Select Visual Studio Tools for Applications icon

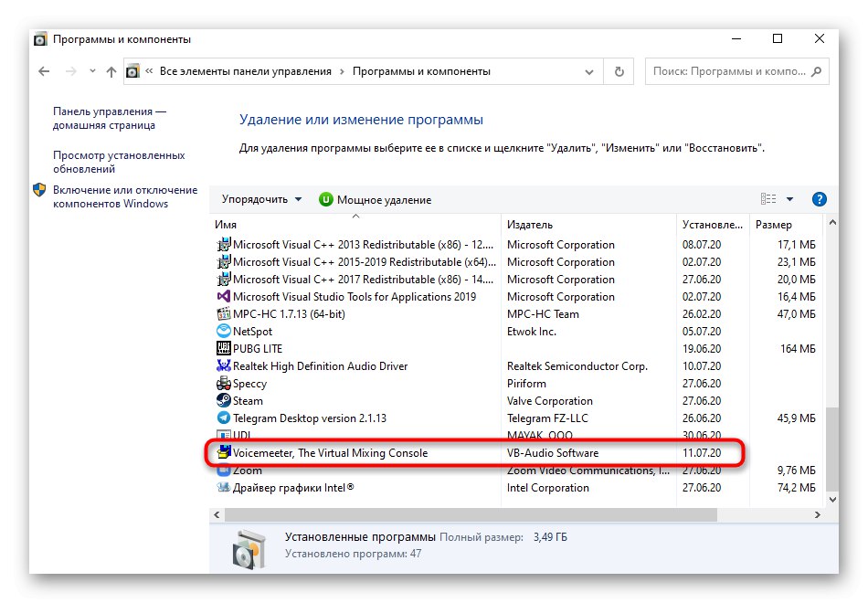pyautogui.click(x=224, y=296)
